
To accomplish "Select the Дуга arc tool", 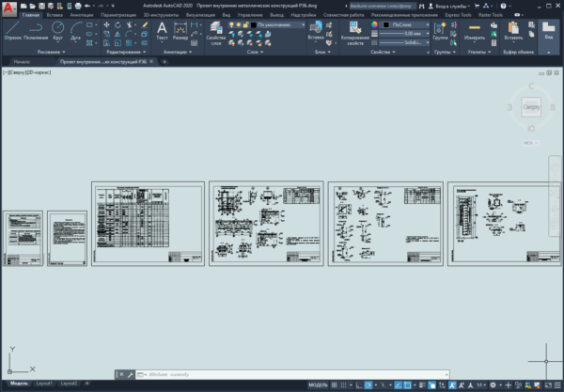I will point(75,31).
